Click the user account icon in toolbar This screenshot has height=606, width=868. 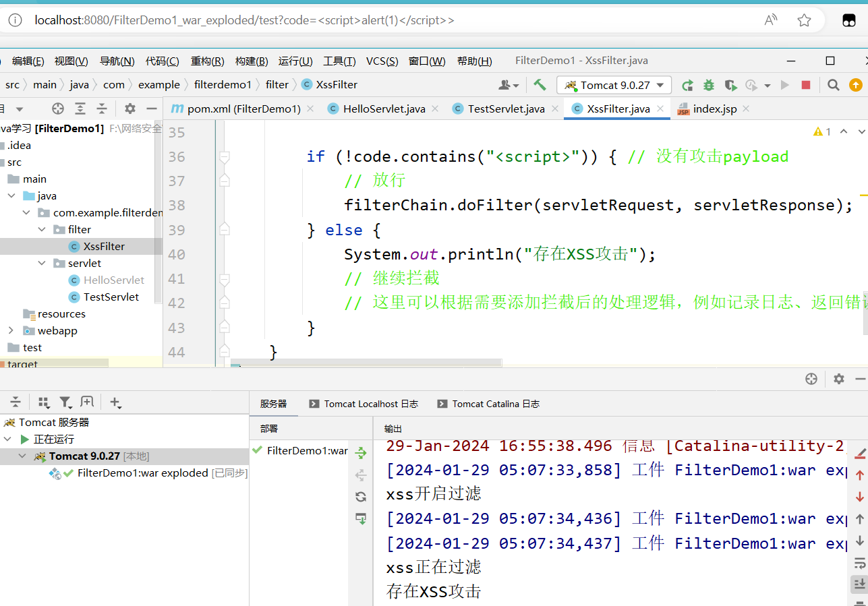[504, 85]
